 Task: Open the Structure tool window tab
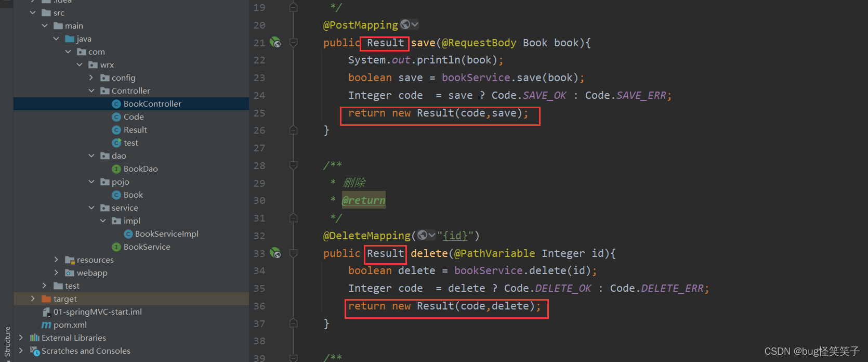7,342
